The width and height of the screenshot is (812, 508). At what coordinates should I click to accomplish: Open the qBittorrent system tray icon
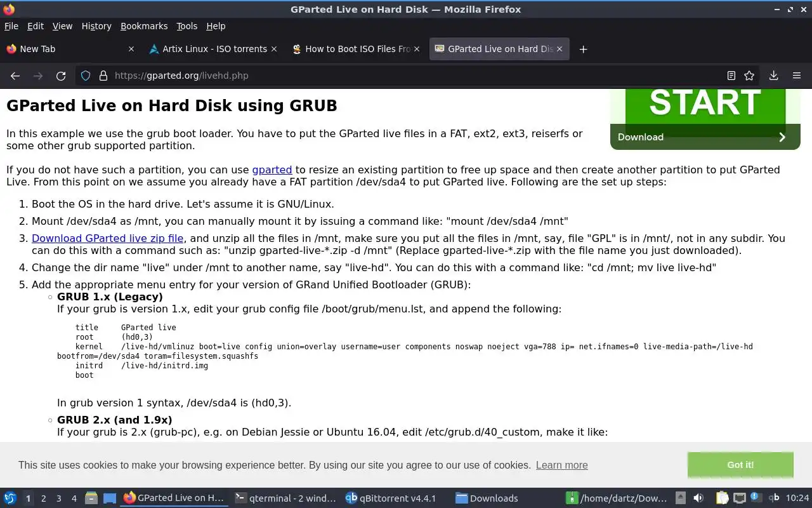point(773,498)
